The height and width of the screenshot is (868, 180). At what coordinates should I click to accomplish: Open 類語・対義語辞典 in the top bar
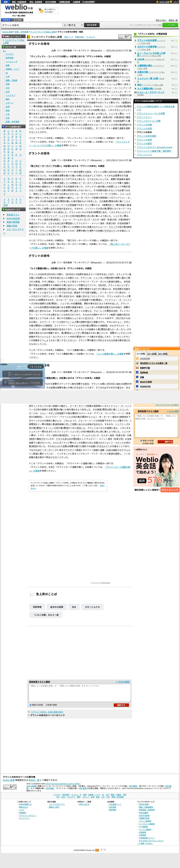click(x=19, y=2)
